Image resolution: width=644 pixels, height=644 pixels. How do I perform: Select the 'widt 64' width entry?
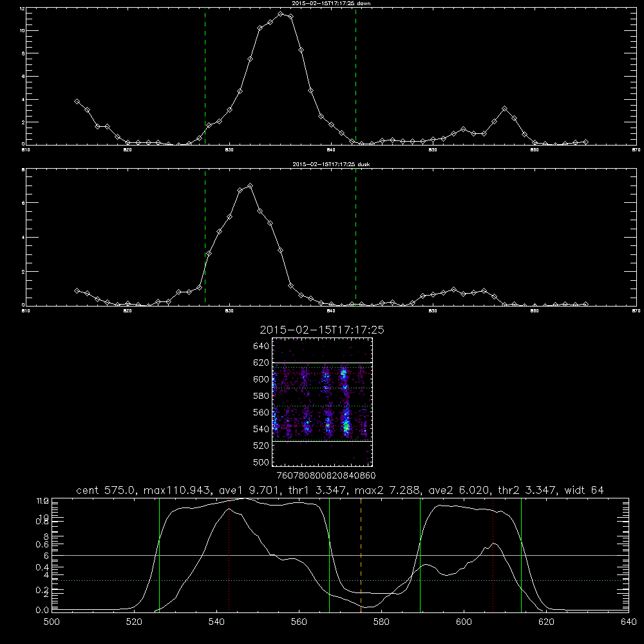point(584,490)
